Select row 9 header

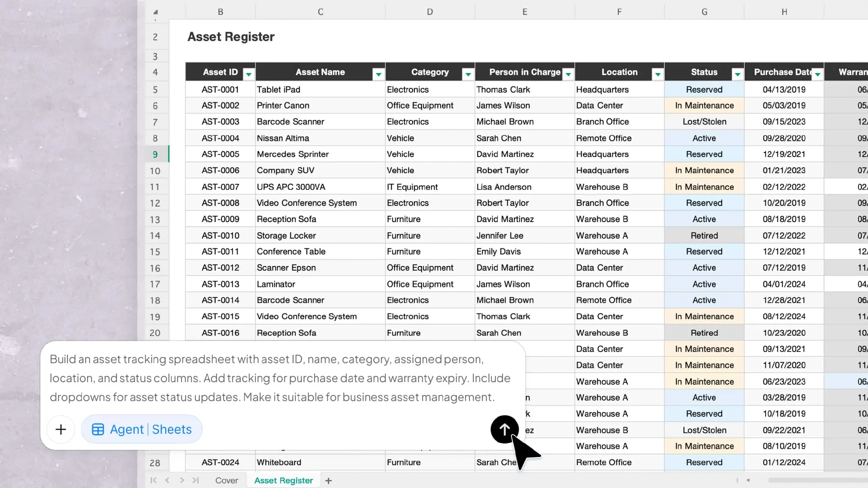coord(155,154)
